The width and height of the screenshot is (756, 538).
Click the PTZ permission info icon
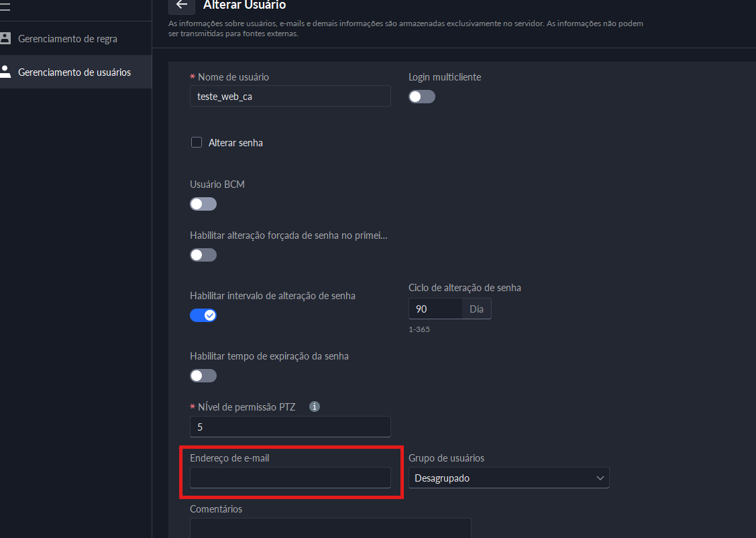click(315, 407)
